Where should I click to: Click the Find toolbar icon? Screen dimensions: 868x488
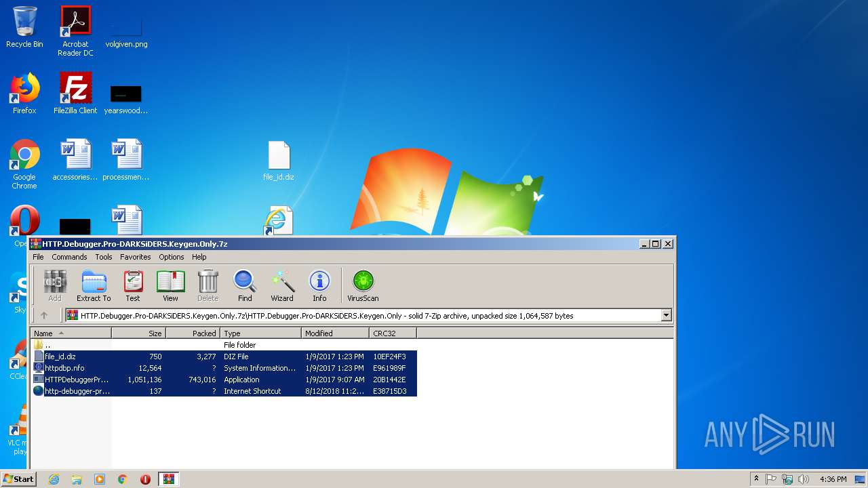point(245,285)
